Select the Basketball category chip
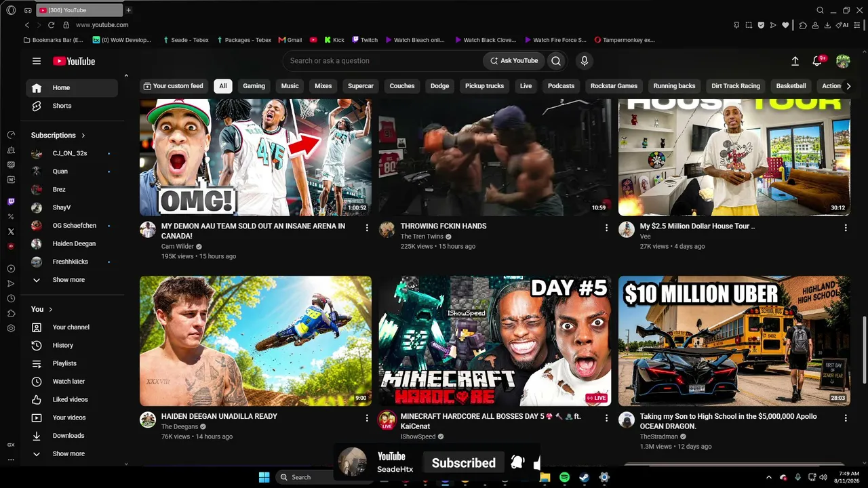This screenshot has width=868, height=488. coord(791,86)
